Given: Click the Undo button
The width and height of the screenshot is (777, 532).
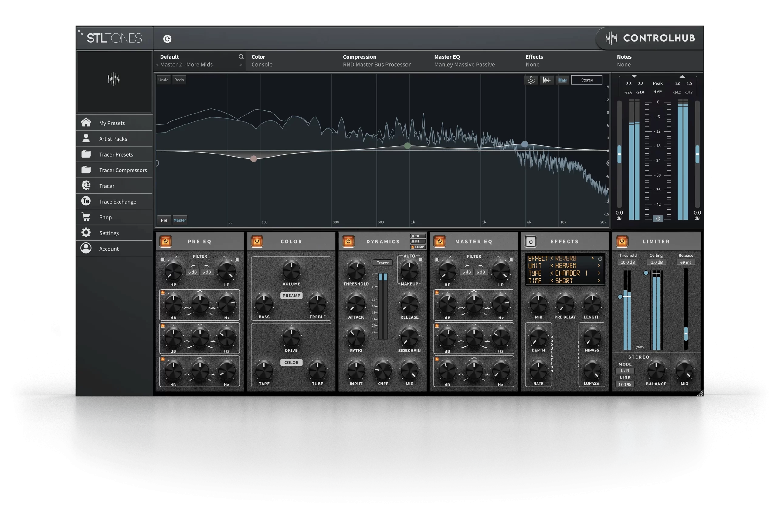Looking at the screenshot, I should coord(164,80).
